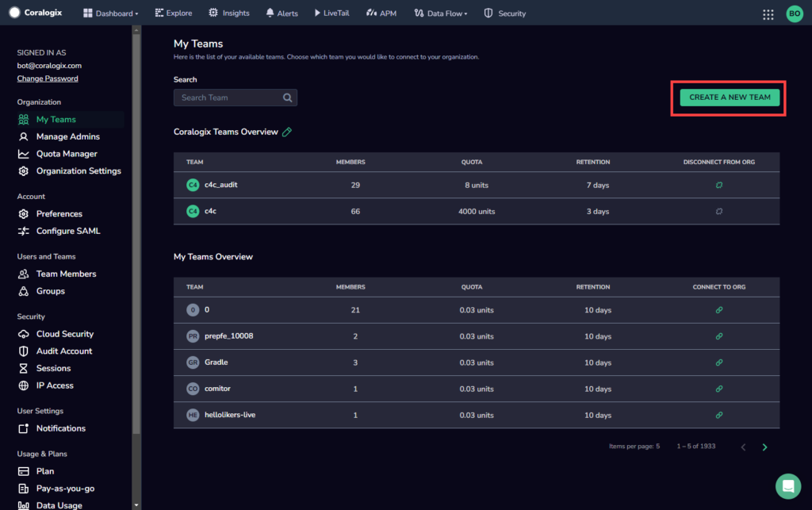Screen dimensions: 812x510
Task: Click the bot@coralogix.com account email
Action: [x=49, y=66]
